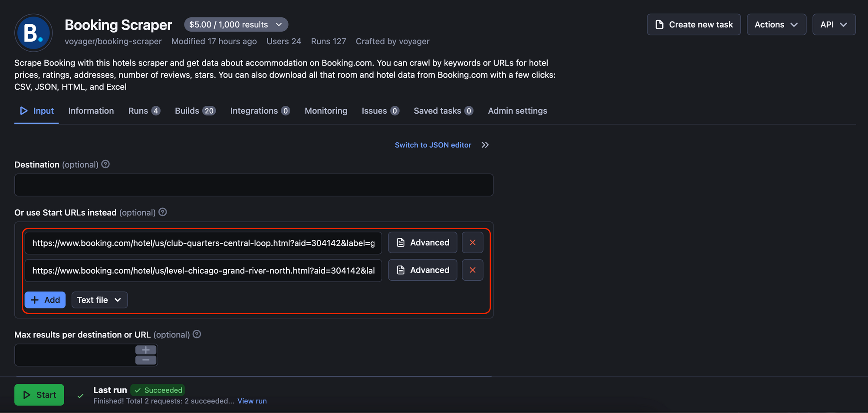Click the voyager/booking-scraper path text
The image size is (868, 413).
click(113, 42)
